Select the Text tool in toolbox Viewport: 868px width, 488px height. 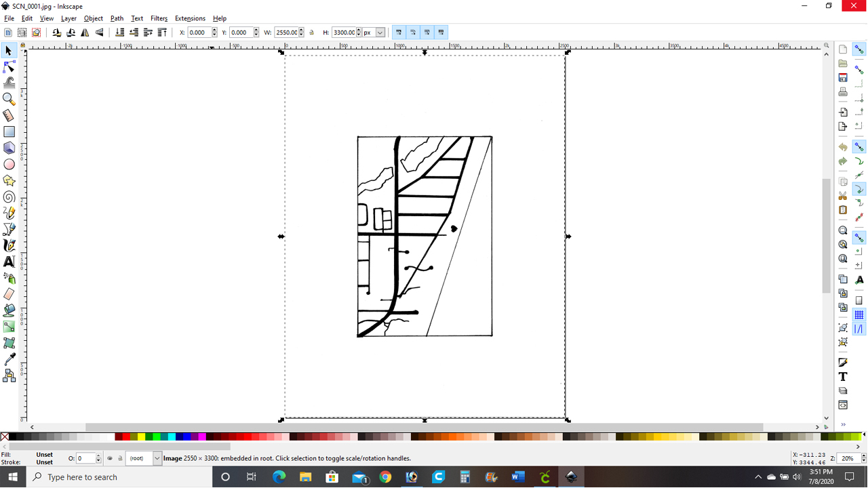coord(9,262)
